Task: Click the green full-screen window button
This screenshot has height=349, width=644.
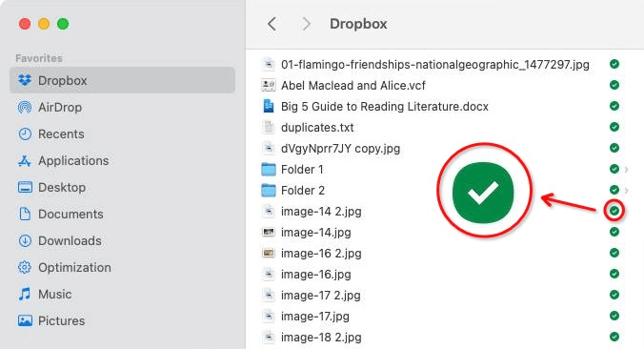Action: tap(63, 24)
